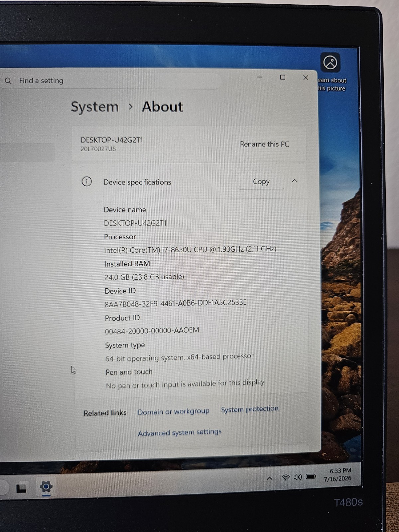The width and height of the screenshot is (399, 532).
Task: Click Rename this PC button
Action: pos(265,144)
